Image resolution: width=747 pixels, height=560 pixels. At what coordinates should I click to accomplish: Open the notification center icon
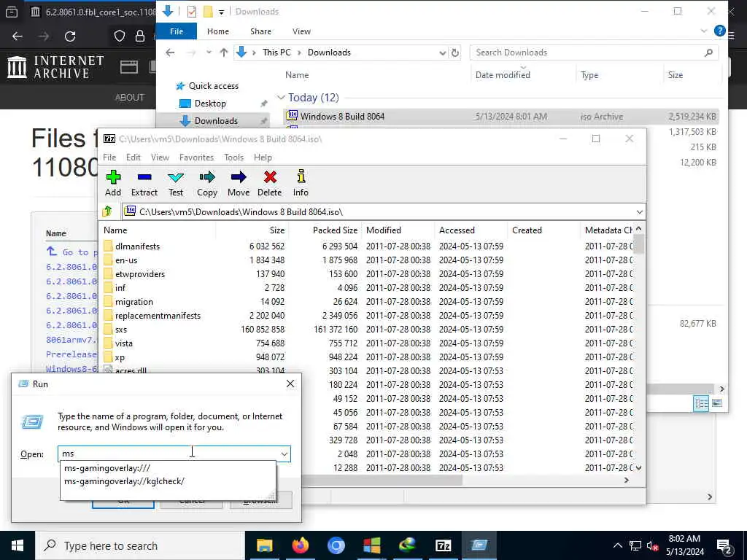[x=724, y=545]
